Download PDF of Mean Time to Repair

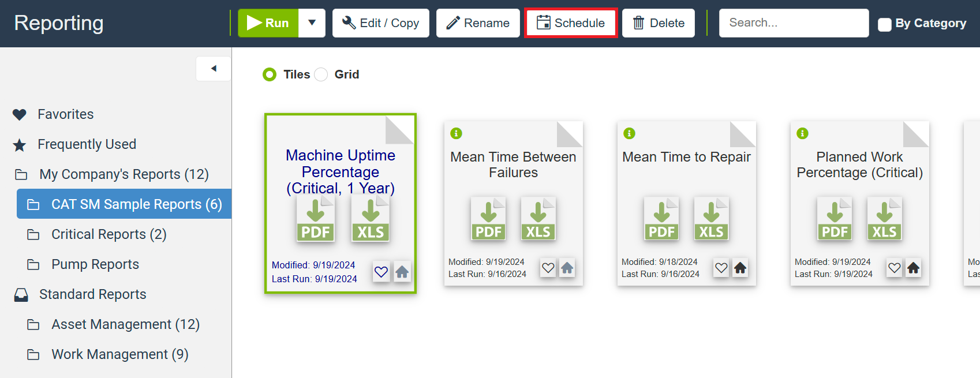(x=661, y=219)
